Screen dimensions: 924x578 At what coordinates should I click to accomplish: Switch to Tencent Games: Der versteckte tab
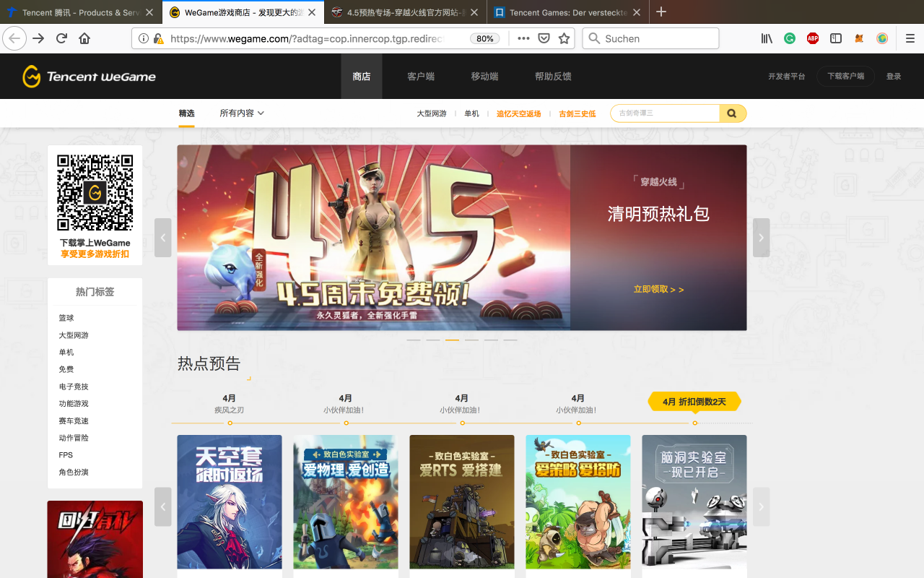point(567,12)
